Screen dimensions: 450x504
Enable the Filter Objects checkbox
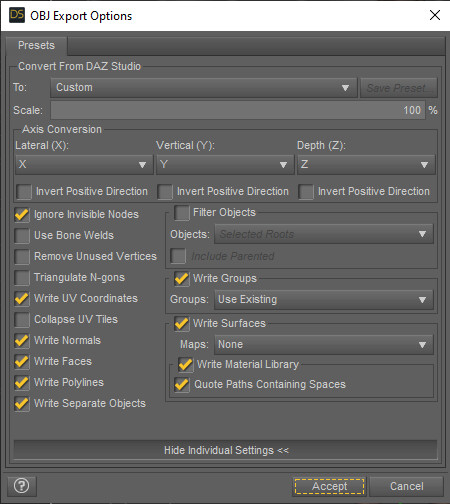point(182,213)
